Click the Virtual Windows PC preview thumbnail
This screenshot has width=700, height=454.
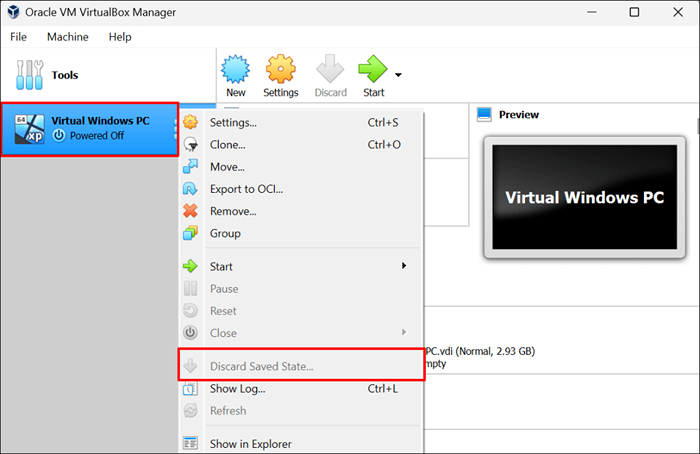pyautogui.click(x=584, y=197)
